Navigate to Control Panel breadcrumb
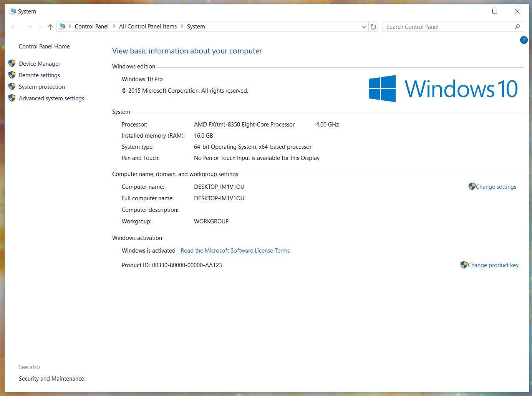The image size is (532, 396). tap(91, 27)
